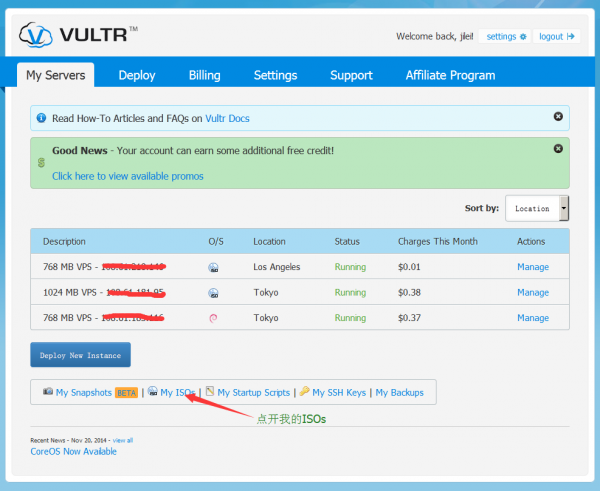The image size is (600, 491).
Task: Open My SSH Keys link
Action: pos(339,393)
